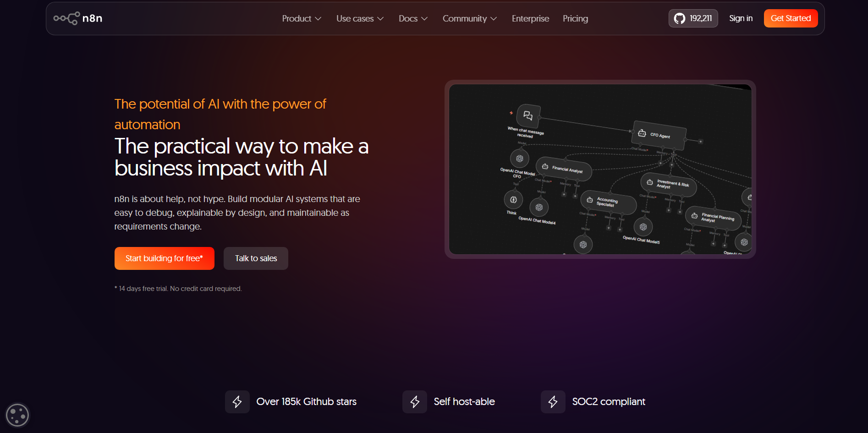Open the GitHub stars button showing 192,211
Image resolution: width=868 pixels, height=433 pixels.
[x=693, y=18]
